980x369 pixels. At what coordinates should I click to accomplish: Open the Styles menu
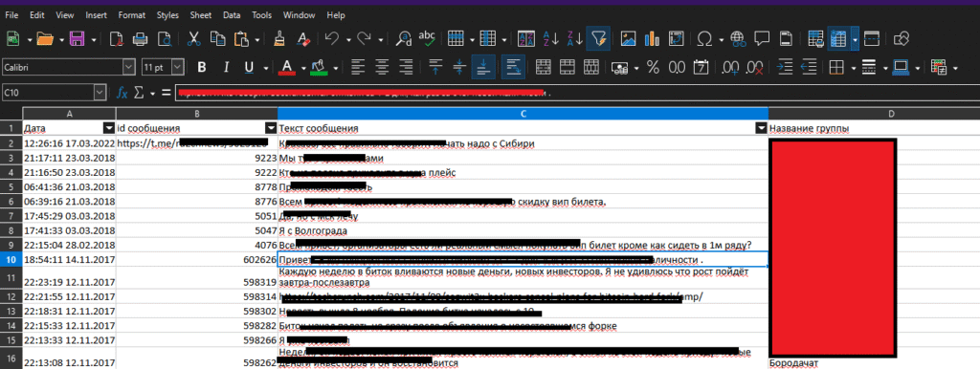(167, 14)
